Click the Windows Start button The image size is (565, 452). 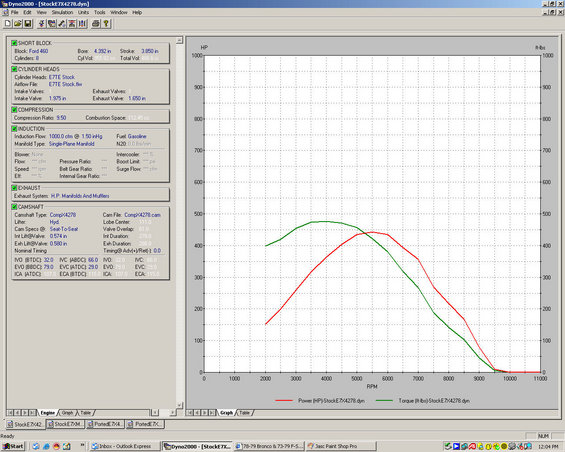13,446
